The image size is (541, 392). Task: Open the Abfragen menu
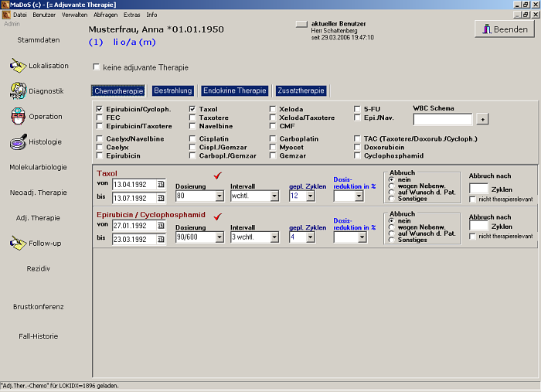[104, 15]
